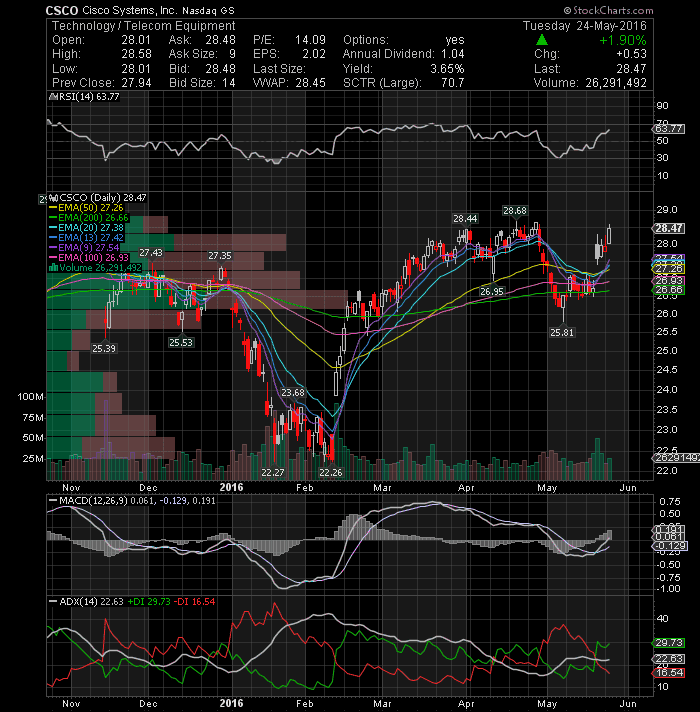Click the Chg +0.53 value

point(631,54)
